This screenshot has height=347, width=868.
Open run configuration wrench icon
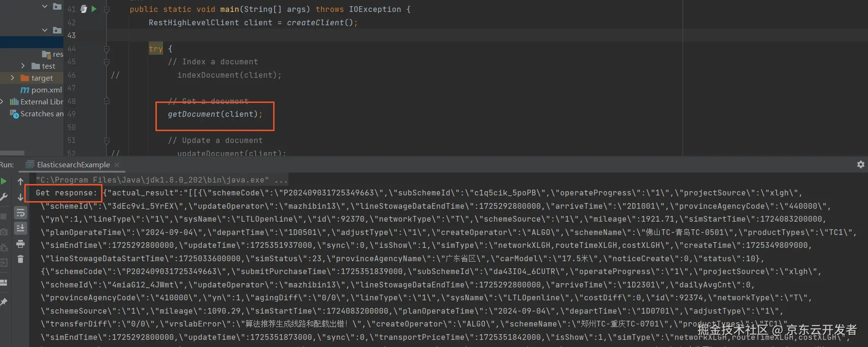pyautogui.click(x=4, y=197)
